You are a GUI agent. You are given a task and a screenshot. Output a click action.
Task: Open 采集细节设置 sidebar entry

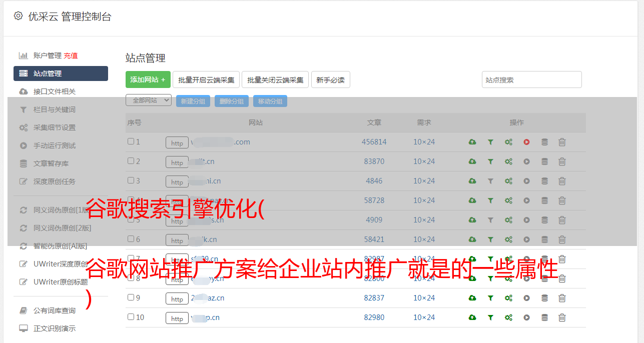55,127
